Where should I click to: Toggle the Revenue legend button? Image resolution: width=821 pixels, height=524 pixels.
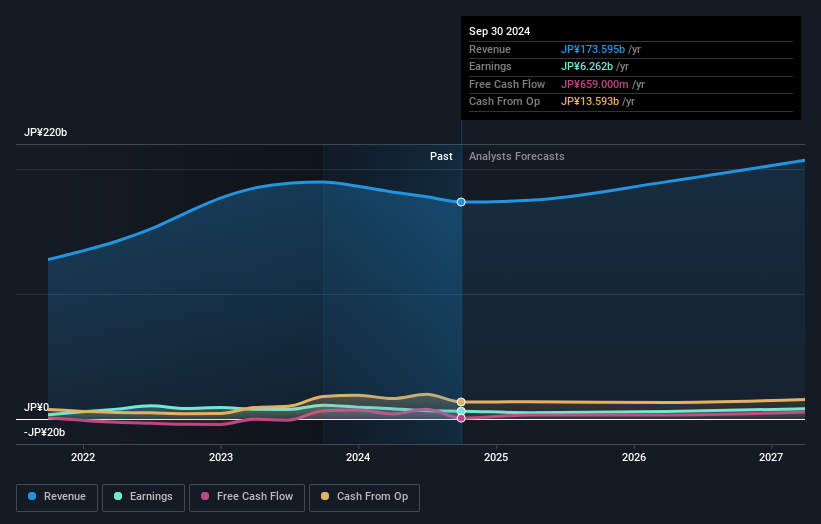(x=57, y=497)
